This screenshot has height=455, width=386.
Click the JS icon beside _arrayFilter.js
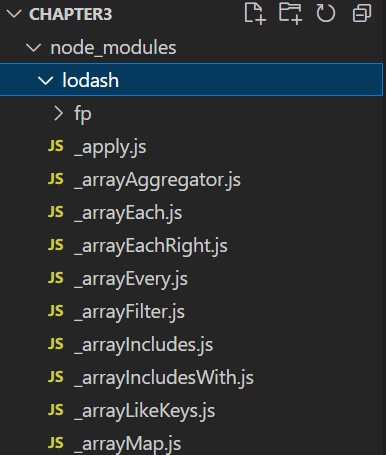click(56, 311)
